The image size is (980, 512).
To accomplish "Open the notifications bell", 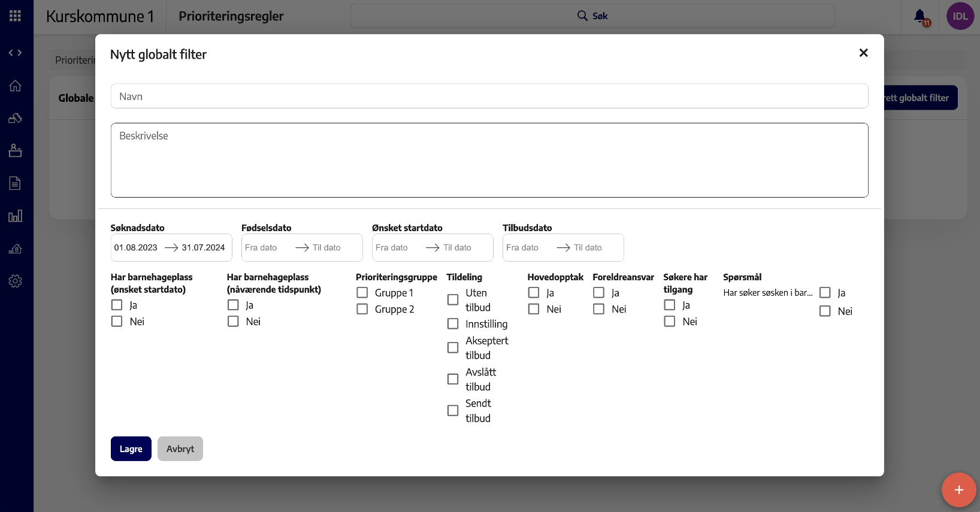I will (919, 16).
